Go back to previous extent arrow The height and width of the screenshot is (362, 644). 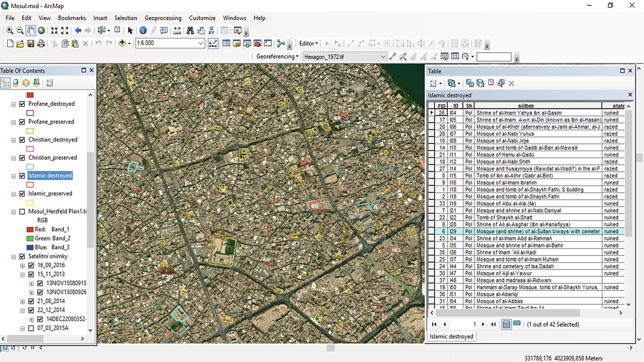78,31
